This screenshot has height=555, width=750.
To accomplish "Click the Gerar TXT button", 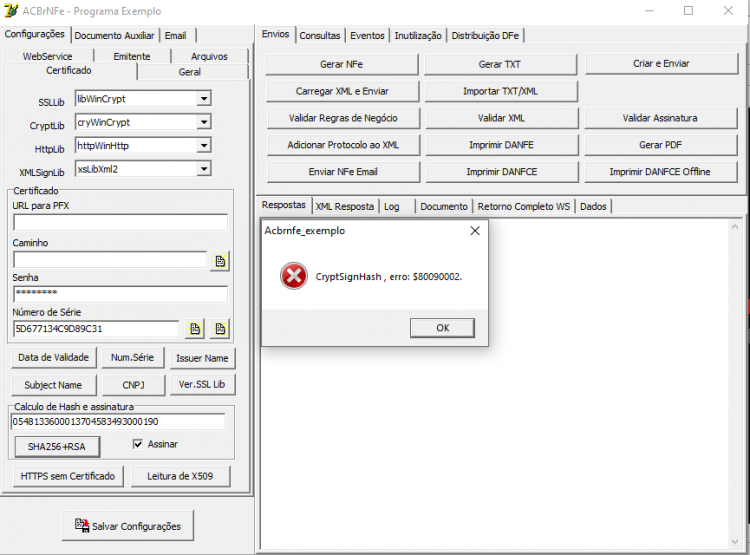I will click(x=500, y=64).
